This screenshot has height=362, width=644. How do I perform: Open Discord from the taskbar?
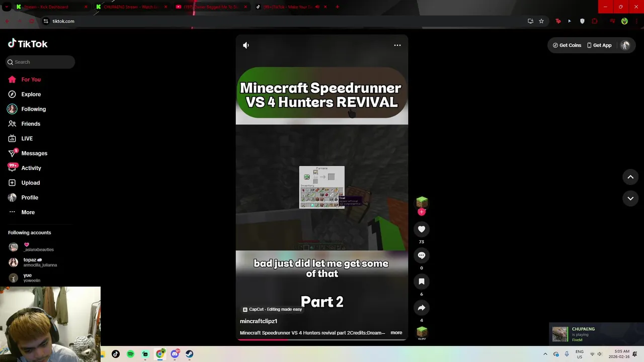(175, 354)
